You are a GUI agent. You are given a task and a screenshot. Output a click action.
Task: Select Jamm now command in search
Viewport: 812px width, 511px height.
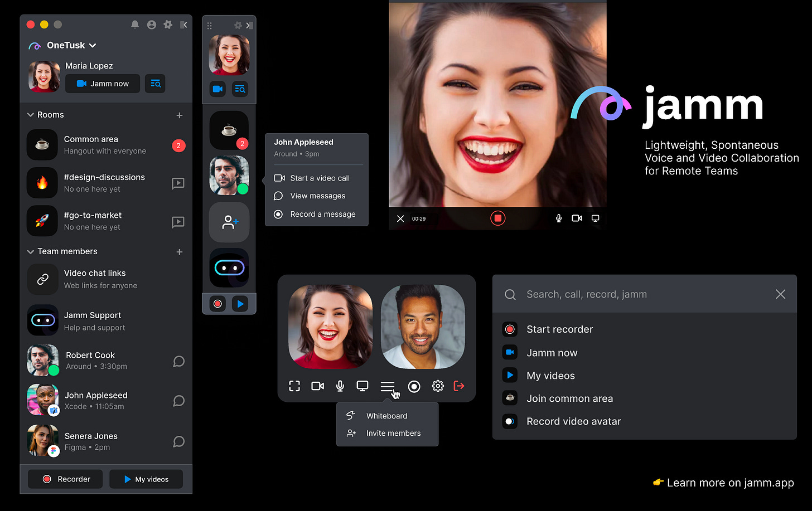[644, 353]
